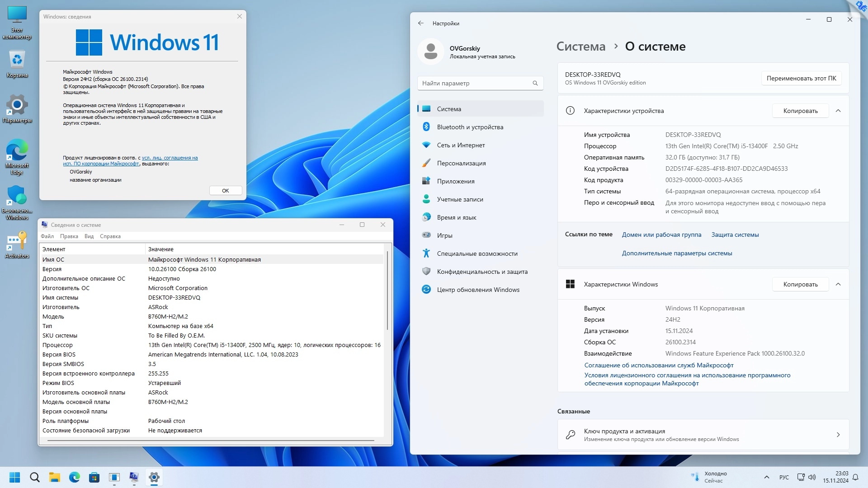Open Microsoft Store from the taskbar
The height and width of the screenshot is (488, 868).
point(94,477)
